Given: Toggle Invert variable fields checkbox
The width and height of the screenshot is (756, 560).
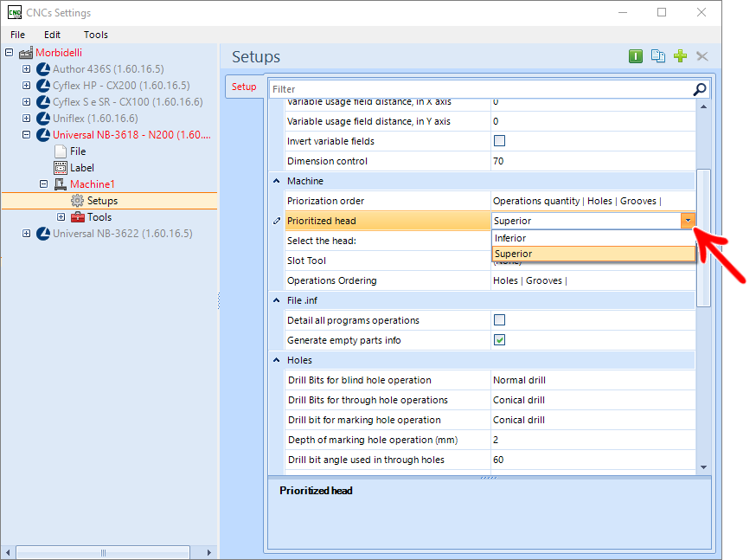Looking at the screenshot, I should pyautogui.click(x=499, y=141).
